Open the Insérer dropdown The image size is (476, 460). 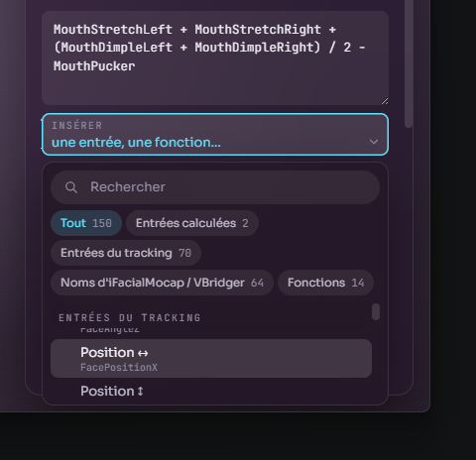point(215,135)
